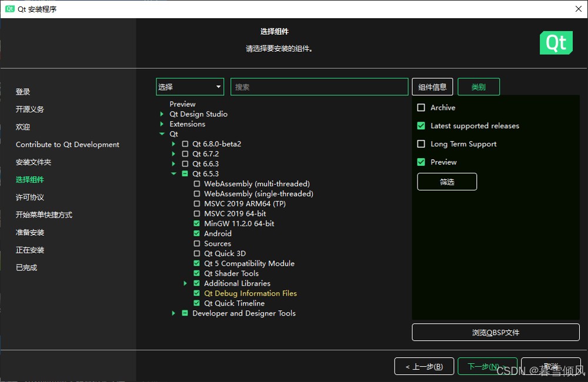The height and width of the screenshot is (382, 588).
Task: Collapse the Qt root tree node
Action: click(x=162, y=134)
